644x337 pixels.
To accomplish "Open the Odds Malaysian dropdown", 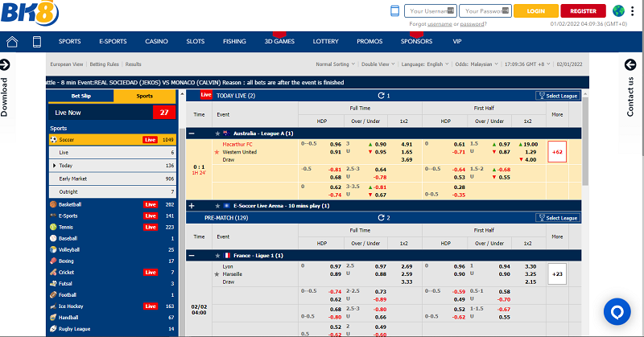I will tap(477, 64).
